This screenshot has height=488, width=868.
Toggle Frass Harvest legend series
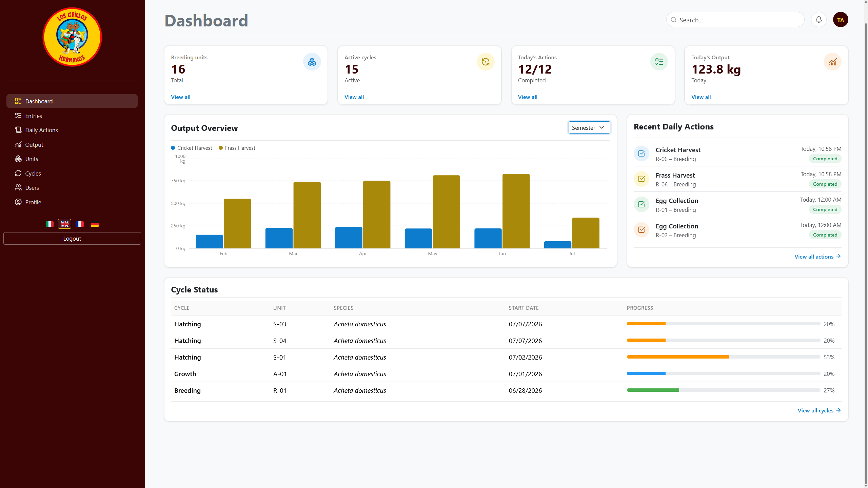click(237, 148)
